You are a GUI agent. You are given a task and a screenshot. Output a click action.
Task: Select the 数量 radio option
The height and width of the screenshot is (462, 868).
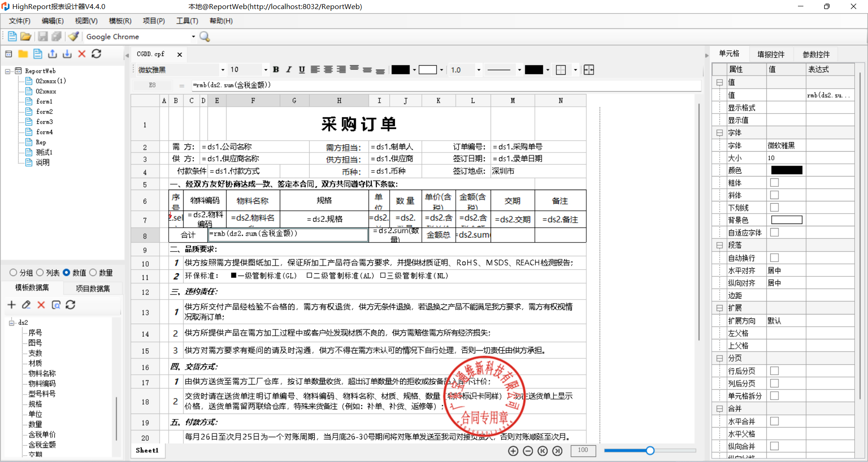tap(93, 272)
